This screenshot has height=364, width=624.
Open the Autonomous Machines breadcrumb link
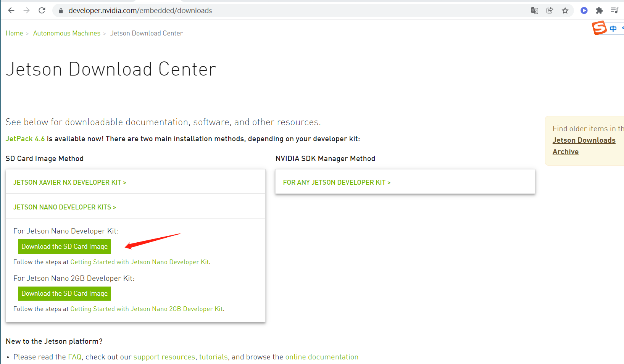click(x=67, y=33)
